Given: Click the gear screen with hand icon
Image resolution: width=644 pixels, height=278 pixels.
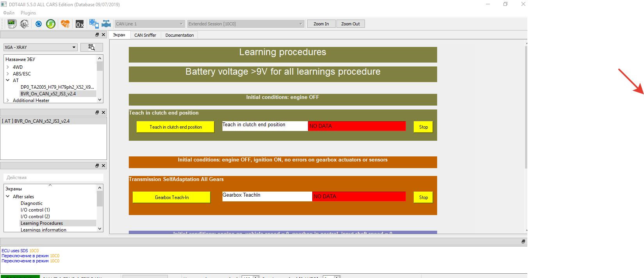Looking at the screenshot, I should click(94, 24).
